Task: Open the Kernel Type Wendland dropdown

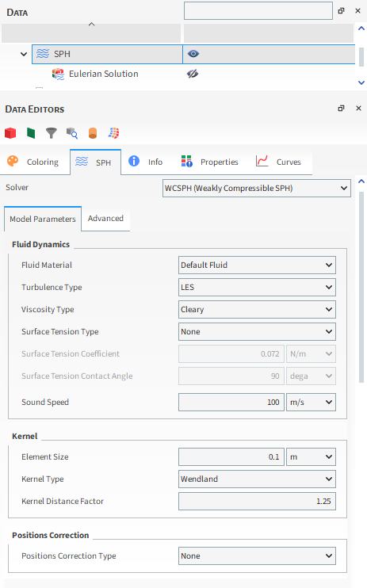Action: tap(257, 479)
